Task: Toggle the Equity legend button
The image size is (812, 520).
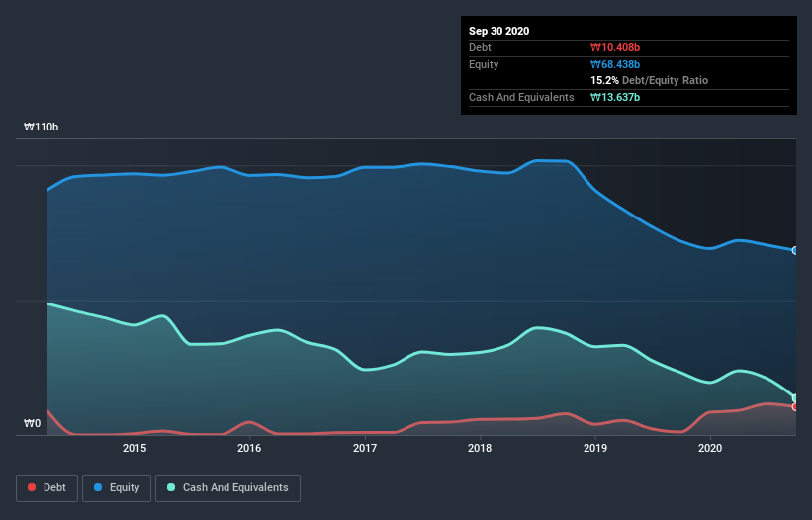Action: coord(117,488)
